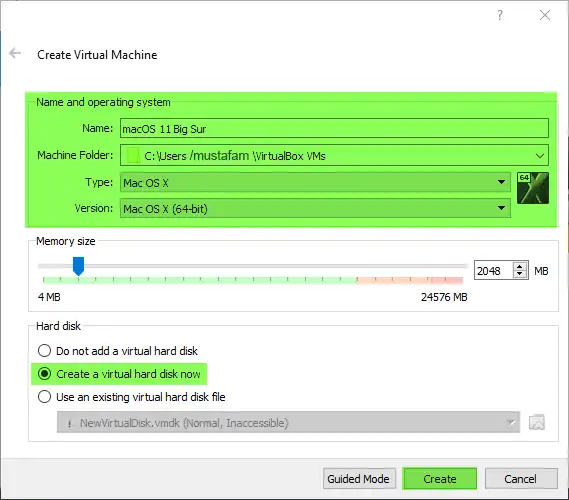This screenshot has height=500, width=569.
Task: Edit the Name field 'macOS 11 Big Sur'
Action: (x=334, y=128)
